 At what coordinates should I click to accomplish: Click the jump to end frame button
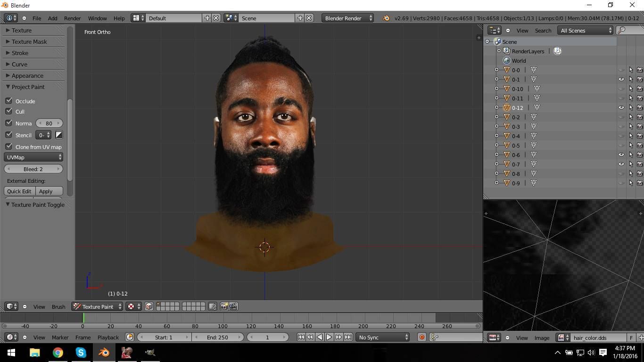[x=348, y=337]
